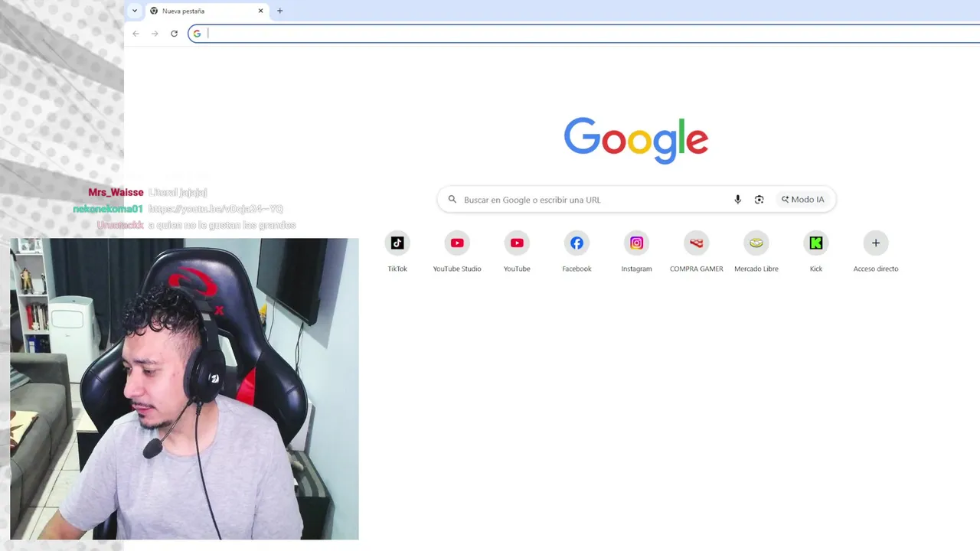Go back to previous page
This screenshot has width=980, height=551.
coord(136,34)
